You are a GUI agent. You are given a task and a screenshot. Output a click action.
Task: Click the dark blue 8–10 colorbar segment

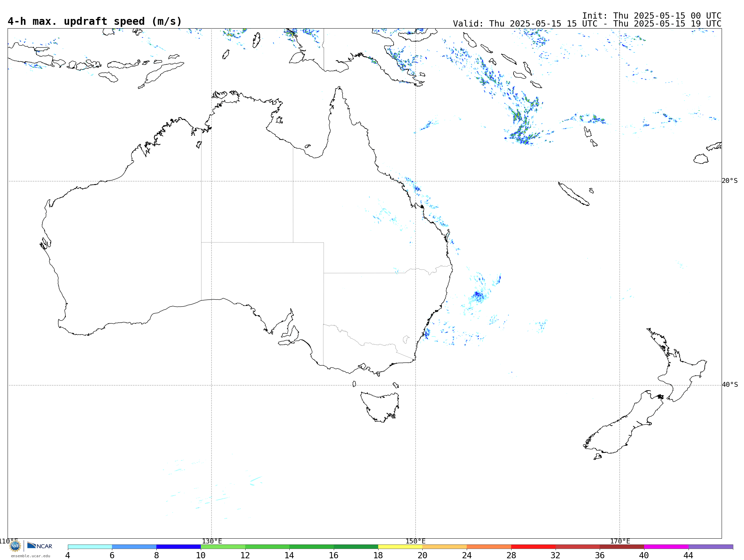coord(178,547)
